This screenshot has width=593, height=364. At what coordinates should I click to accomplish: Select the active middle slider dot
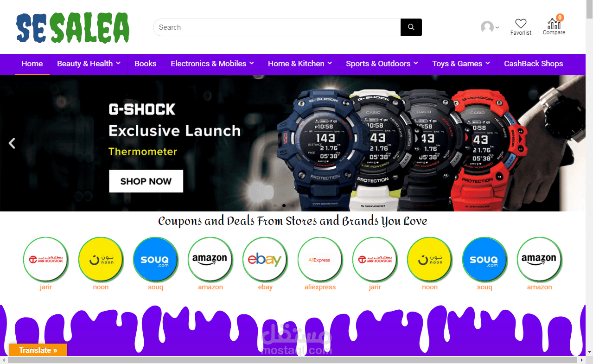tap(284, 205)
